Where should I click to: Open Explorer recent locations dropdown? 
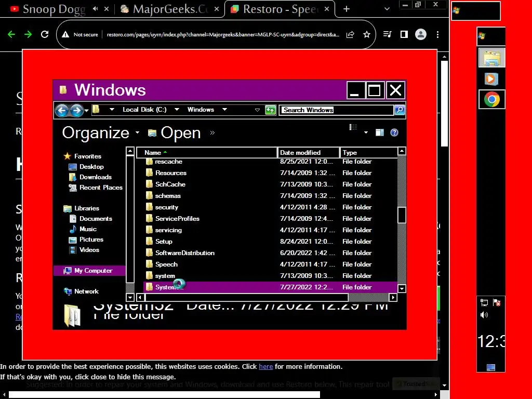tap(87, 111)
